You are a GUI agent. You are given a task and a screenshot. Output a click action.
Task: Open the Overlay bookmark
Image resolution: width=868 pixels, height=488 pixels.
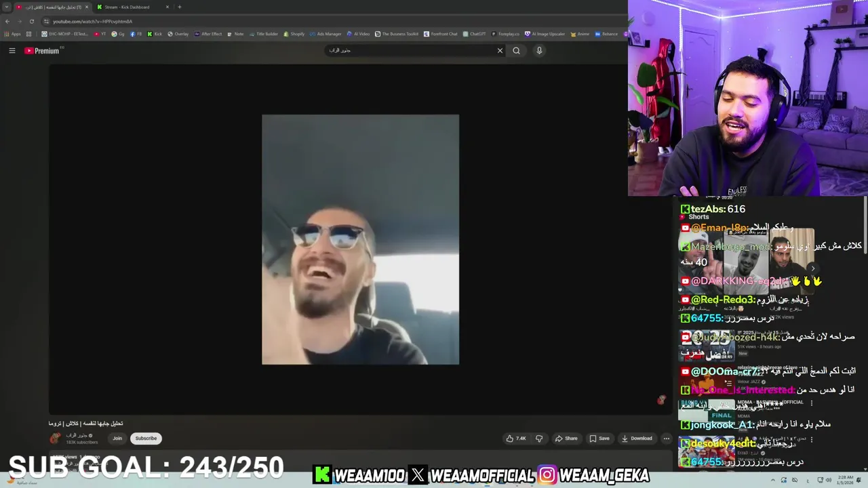178,34
